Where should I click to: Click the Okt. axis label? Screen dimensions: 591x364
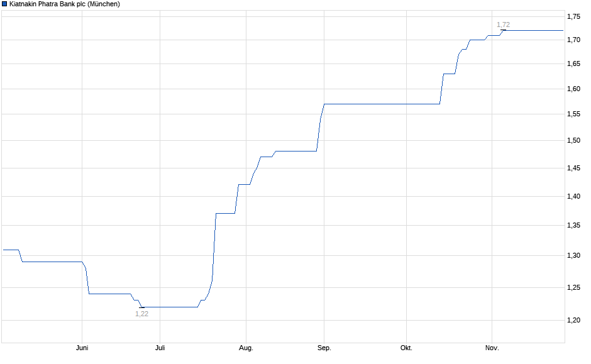(x=406, y=347)
